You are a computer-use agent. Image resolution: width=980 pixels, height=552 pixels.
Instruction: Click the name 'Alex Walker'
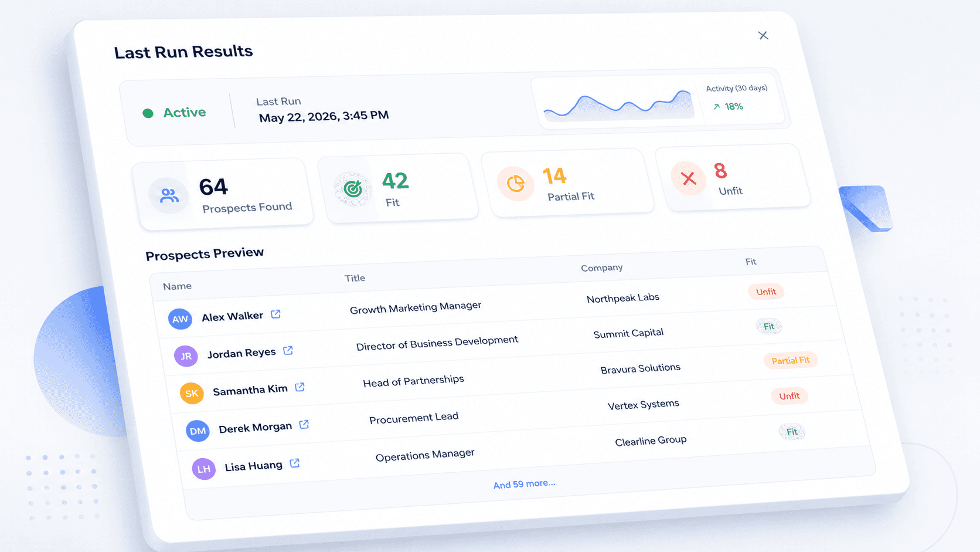click(232, 317)
